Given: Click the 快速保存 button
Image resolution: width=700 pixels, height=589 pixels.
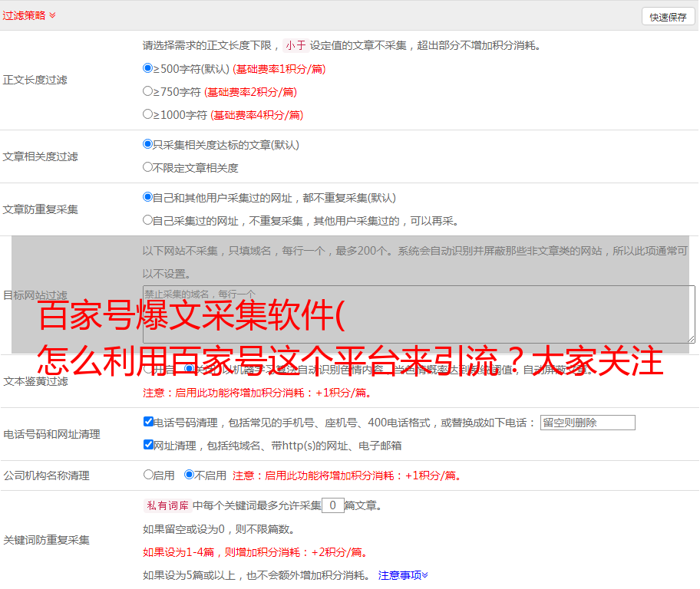Looking at the screenshot, I should (x=668, y=17).
